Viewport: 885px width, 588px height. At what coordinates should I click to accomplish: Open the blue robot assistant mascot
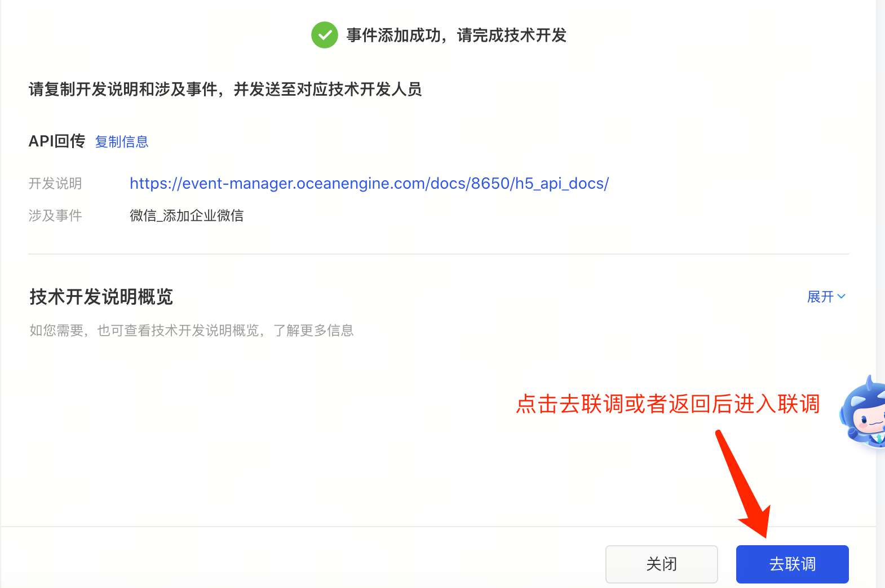click(x=862, y=411)
